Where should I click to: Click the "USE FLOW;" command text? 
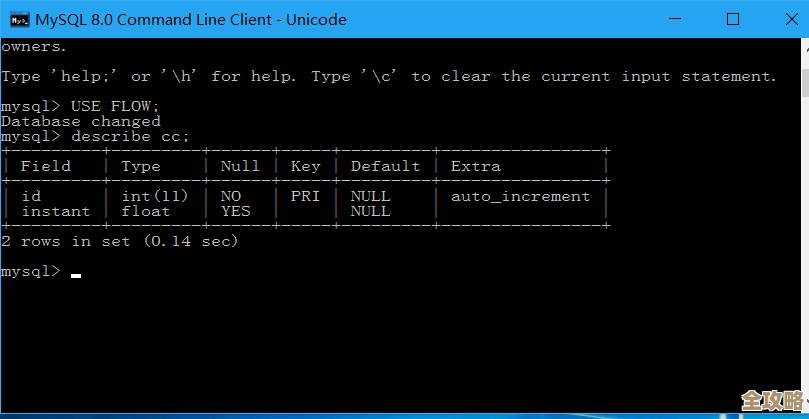point(115,106)
